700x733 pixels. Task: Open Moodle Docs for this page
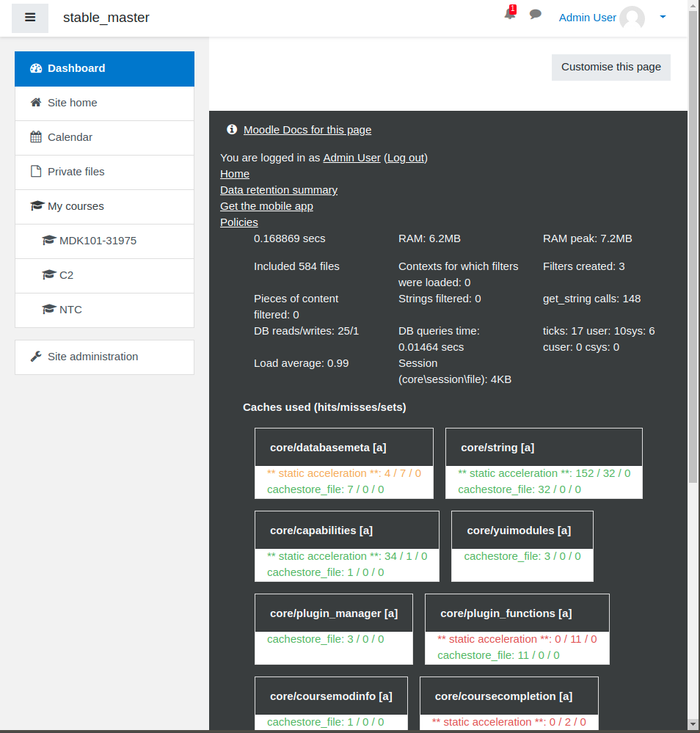click(x=307, y=130)
